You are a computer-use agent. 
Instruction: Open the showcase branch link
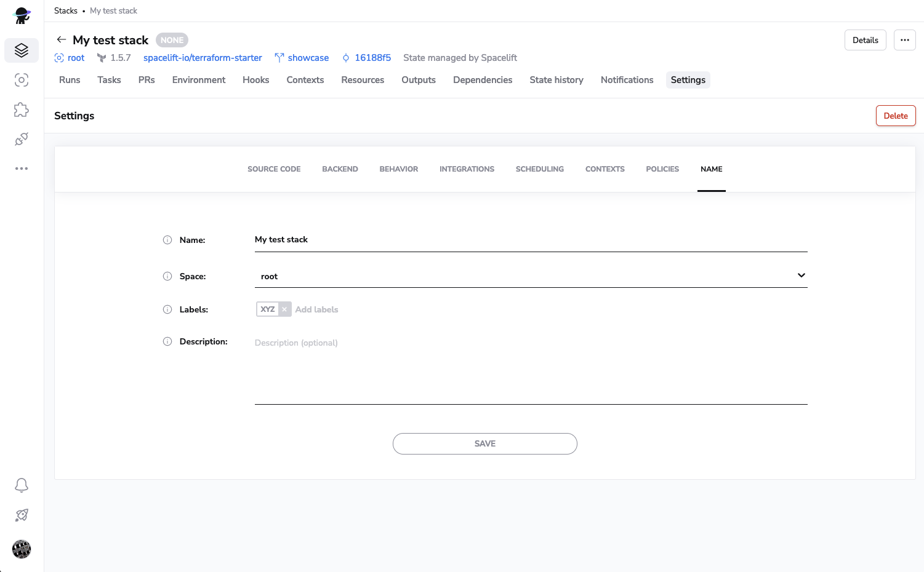point(308,58)
